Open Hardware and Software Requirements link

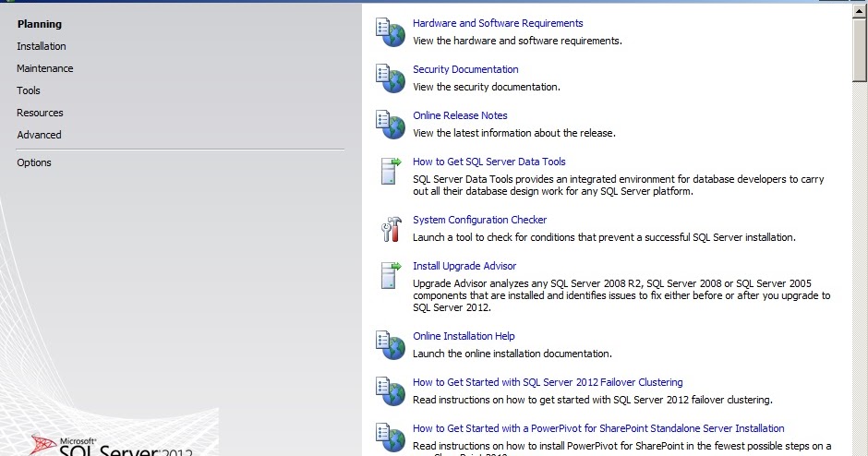(x=498, y=23)
